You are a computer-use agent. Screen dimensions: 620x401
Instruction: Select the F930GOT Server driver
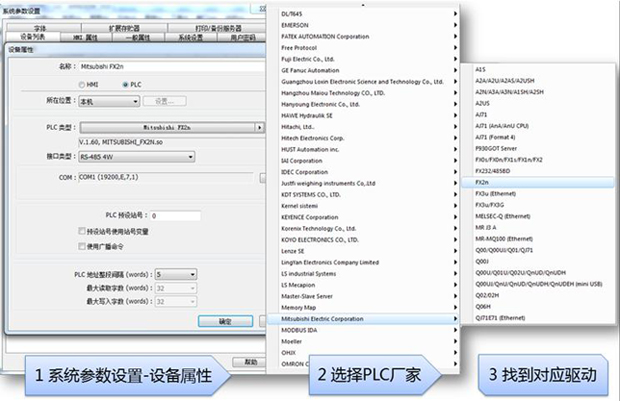coord(538,148)
